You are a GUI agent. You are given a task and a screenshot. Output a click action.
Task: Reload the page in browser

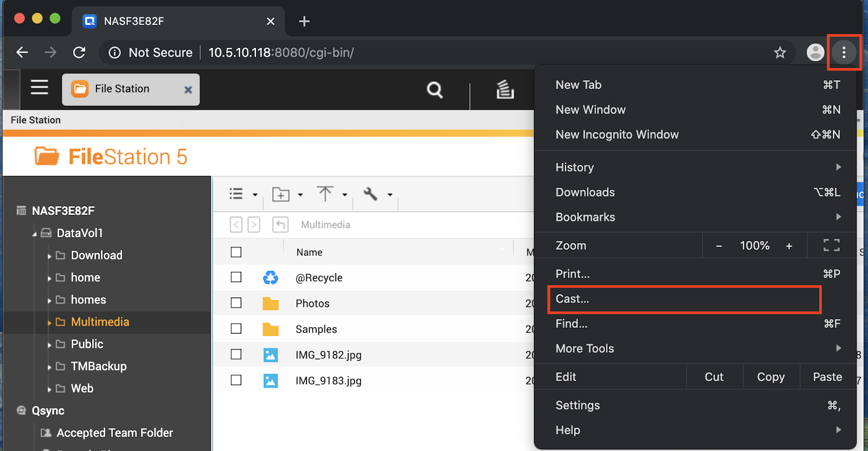79,53
